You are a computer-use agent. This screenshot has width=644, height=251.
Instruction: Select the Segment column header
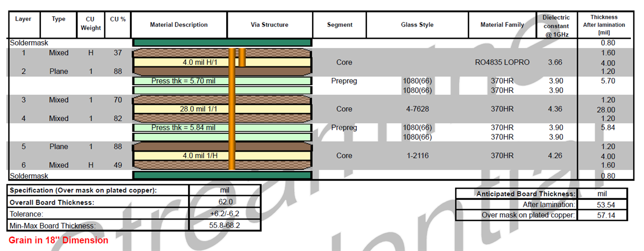(340, 25)
